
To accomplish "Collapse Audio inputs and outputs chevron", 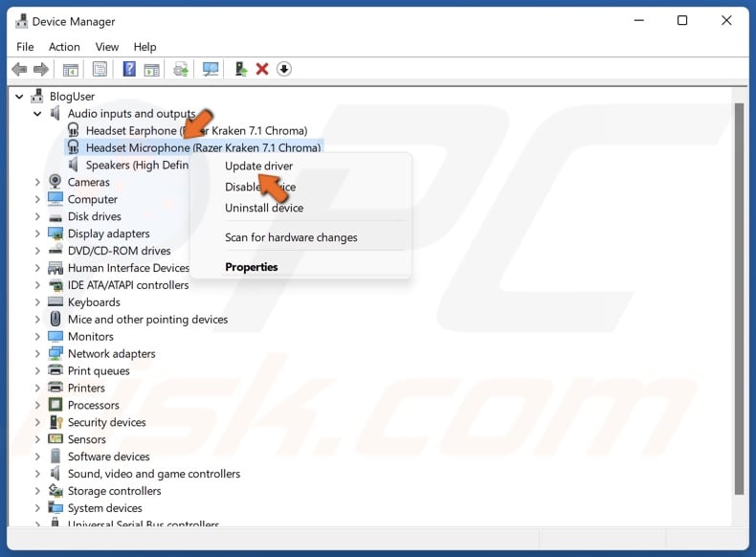I will click(37, 114).
